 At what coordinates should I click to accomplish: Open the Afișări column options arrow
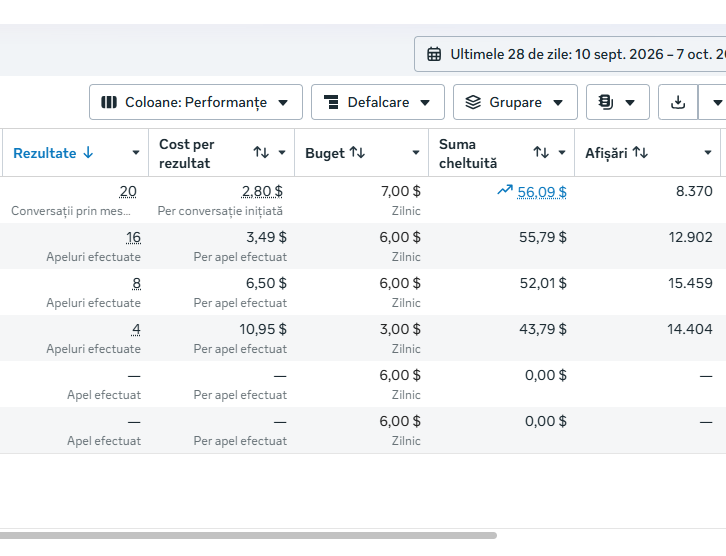click(707, 153)
